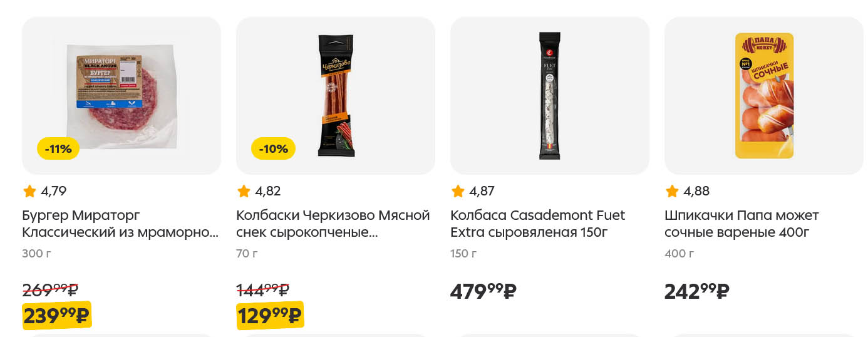The image size is (868, 337).
Task: Click the 129,99 ₽ discounted price
Action: [270, 315]
